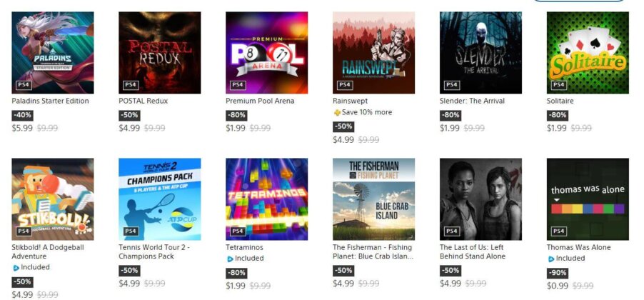Click the -40% discount badge under Paladins
The image size is (644, 300).
click(x=22, y=116)
